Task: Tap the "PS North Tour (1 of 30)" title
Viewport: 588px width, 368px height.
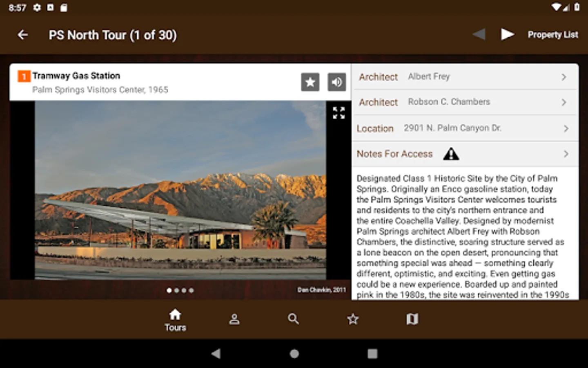Action: (x=113, y=35)
